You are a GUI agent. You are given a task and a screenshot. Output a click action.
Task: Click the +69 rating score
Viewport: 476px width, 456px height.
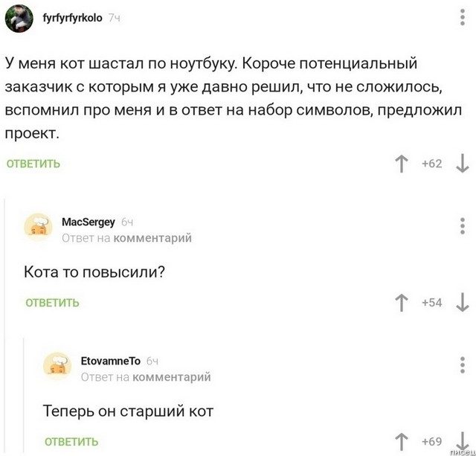tap(431, 441)
